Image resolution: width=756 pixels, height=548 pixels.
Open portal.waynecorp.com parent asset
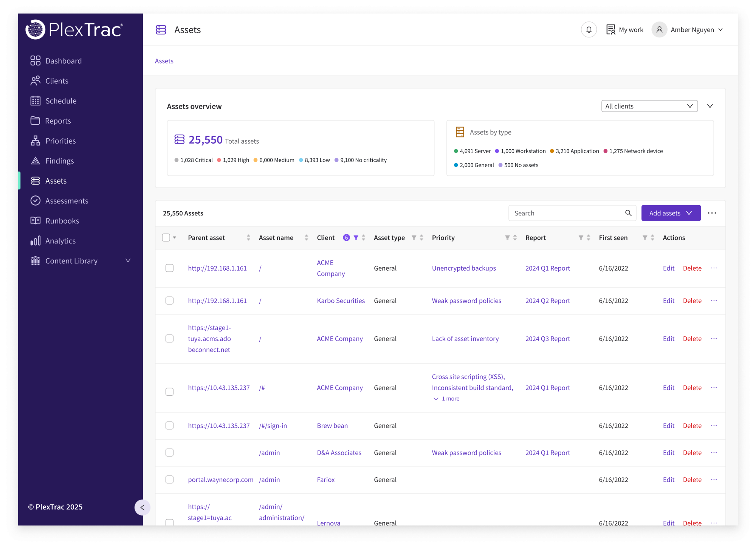tap(221, 480)
